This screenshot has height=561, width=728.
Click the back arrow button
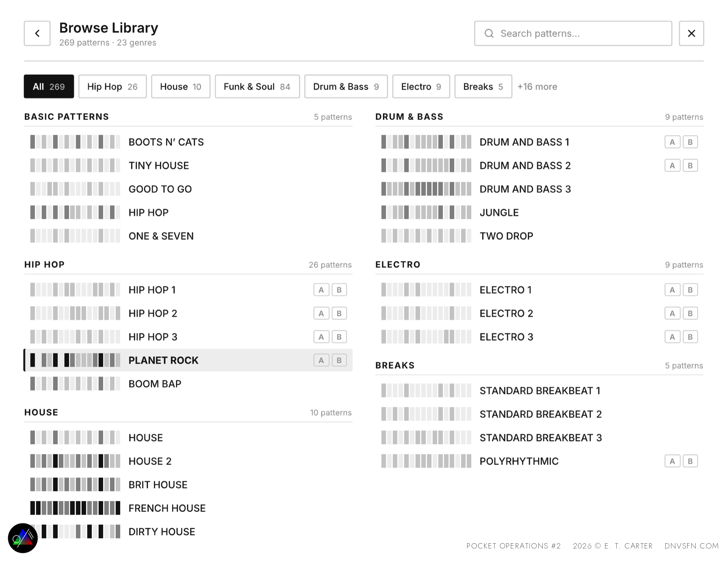[37, 33]
